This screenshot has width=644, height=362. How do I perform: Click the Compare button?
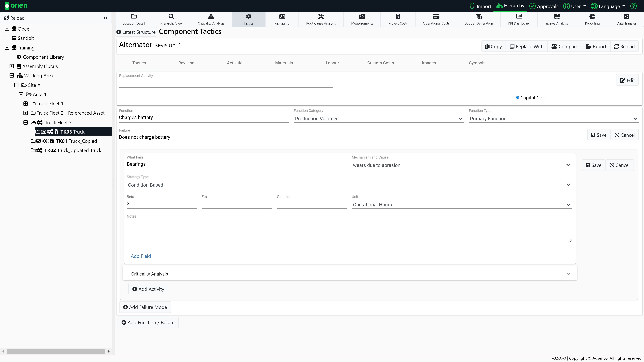pyautogui.click(x=565, y=46)
